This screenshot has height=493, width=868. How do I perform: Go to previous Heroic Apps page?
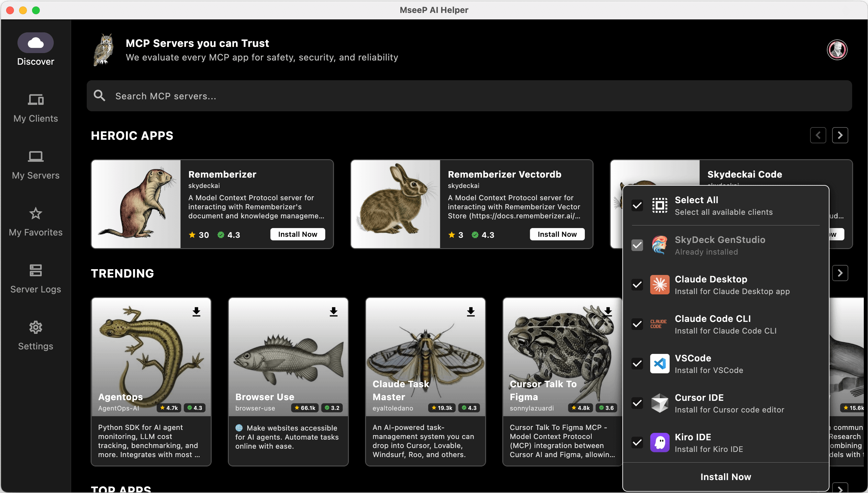point(818,136)
